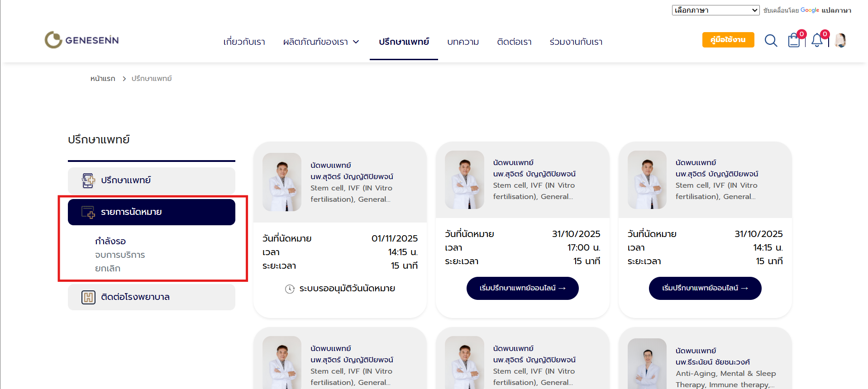Filter appointments by ยกเลิก
868x389 pixels.
pos(108,269)
